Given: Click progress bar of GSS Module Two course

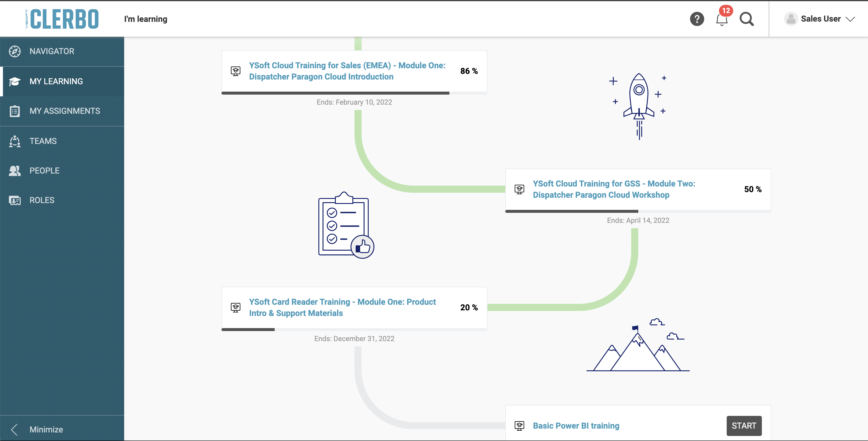Looking at the screenshot, I should [638, 211].
